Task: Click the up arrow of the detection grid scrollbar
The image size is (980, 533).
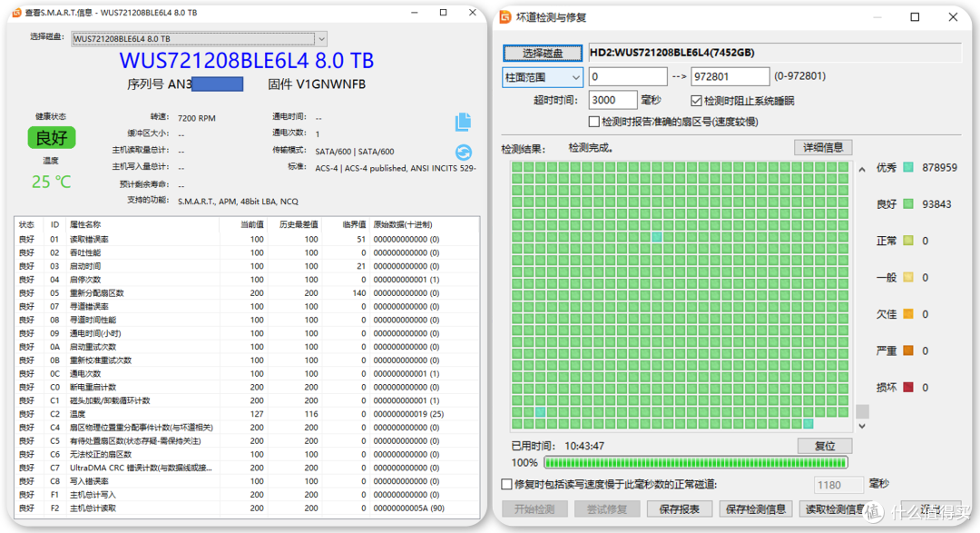Action: coord(862,170)
